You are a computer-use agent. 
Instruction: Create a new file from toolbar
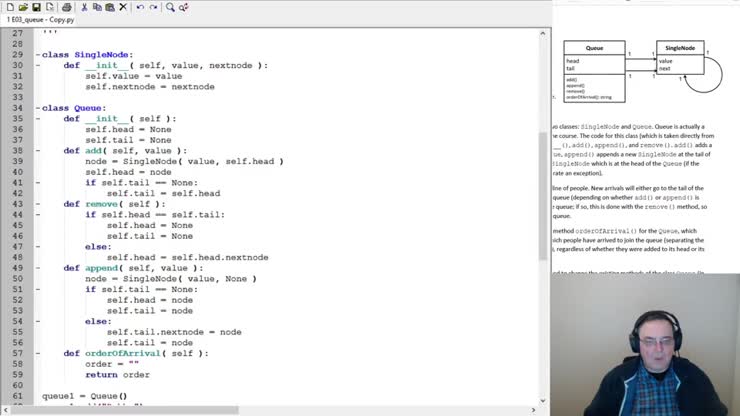[x=8, y=7]
